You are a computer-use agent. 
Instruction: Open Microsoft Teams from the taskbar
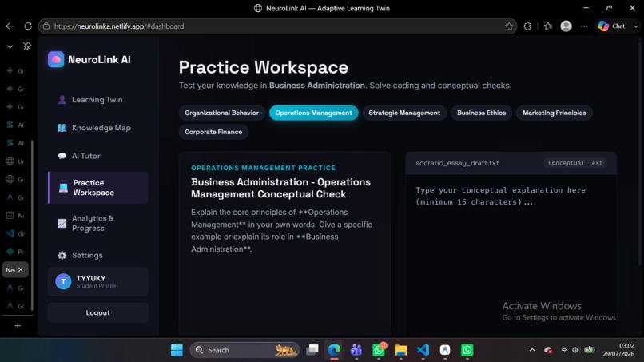click(x=356, y=350)
